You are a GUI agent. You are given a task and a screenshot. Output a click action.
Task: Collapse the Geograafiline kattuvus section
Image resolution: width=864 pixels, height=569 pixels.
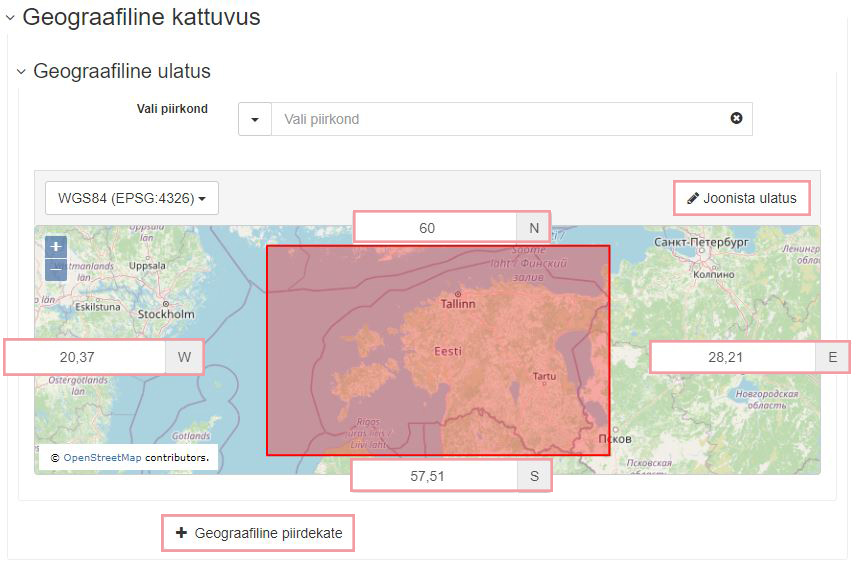point(10,18)
